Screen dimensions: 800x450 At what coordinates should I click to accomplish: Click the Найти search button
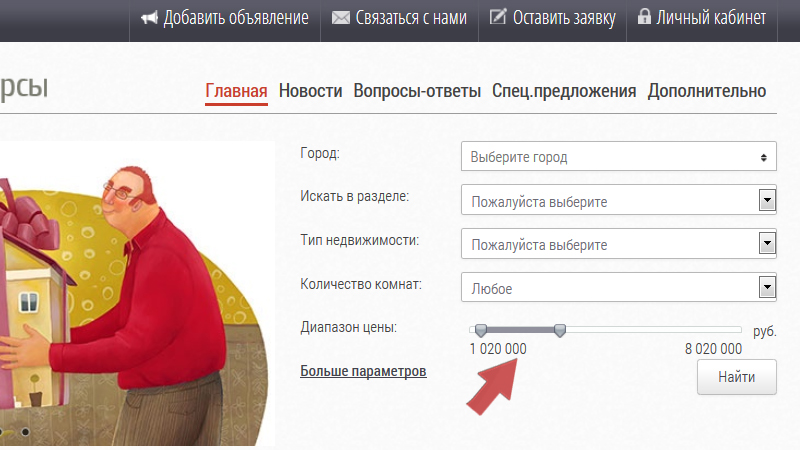pos(737,377)
